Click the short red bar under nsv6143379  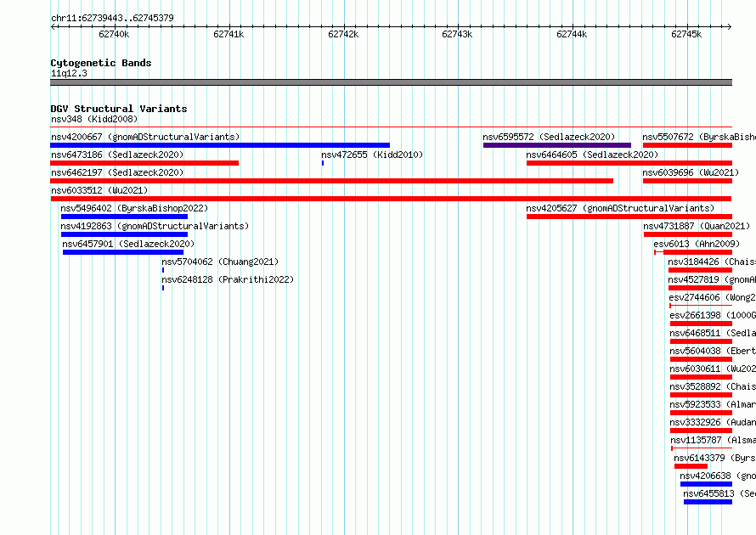tap(691, 466)
